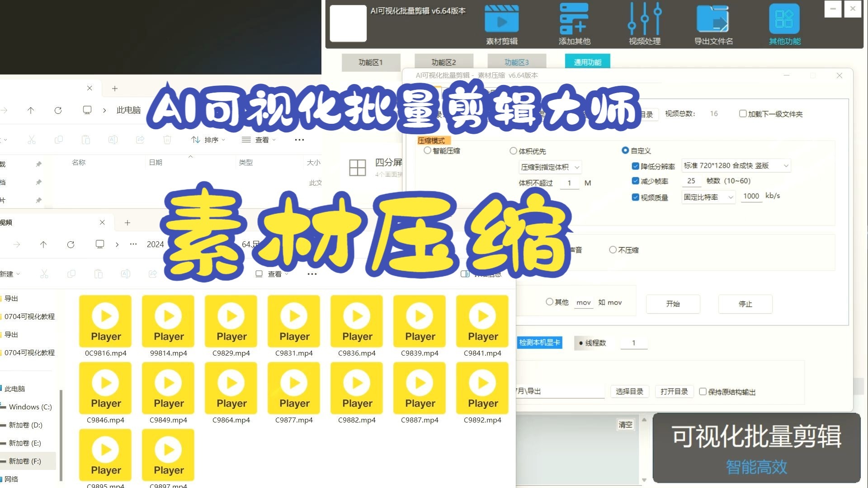Click the share icon in upper Explorer toolbar
The width and height of the screenshot is (868, 488).
click(x=140, y=140)
